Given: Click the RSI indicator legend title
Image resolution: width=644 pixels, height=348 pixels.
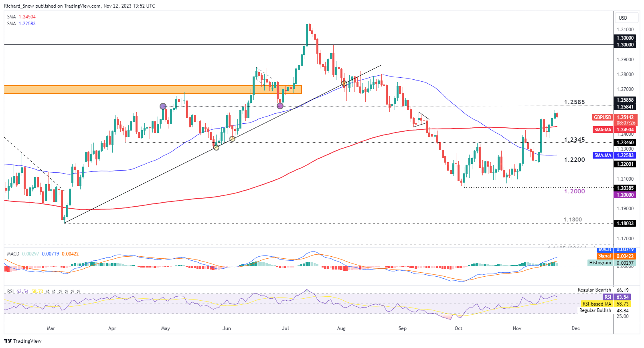Looking at the screenshot, I should [x=11, y=292].
